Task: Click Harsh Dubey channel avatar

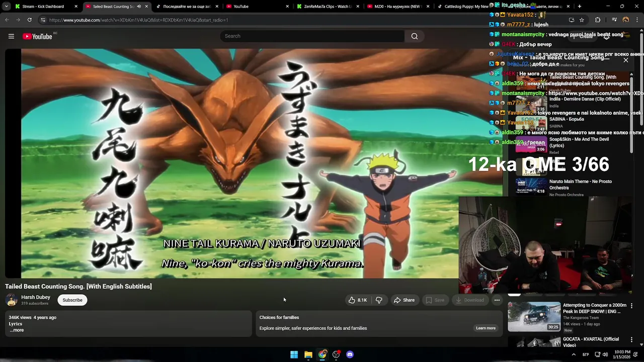Action: (x=11, y=300)
